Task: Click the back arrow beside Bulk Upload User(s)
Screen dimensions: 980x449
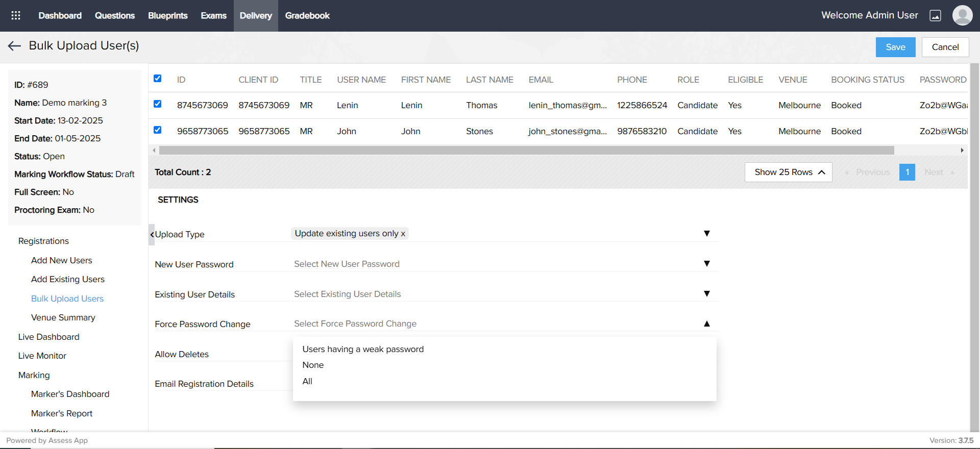Action: point(14,46)
